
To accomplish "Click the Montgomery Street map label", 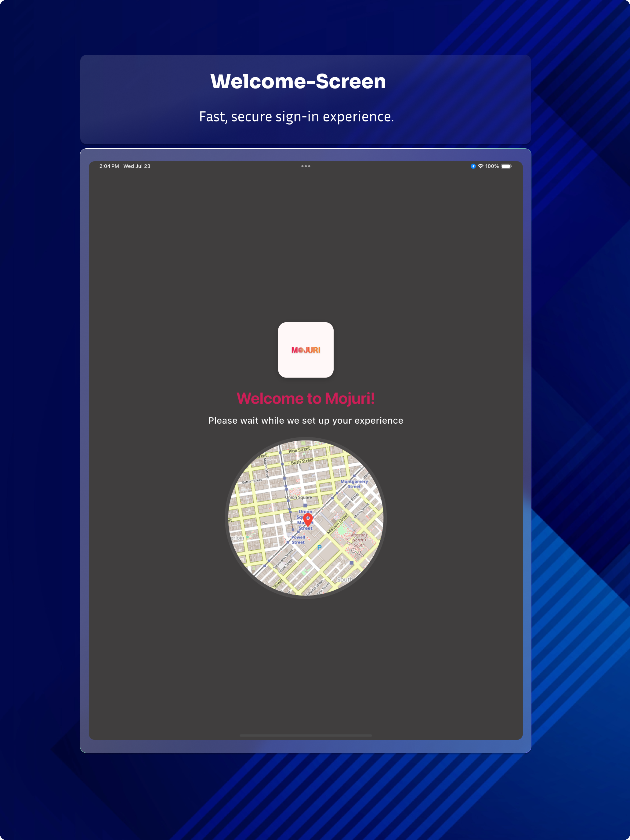I will [354, 484].
